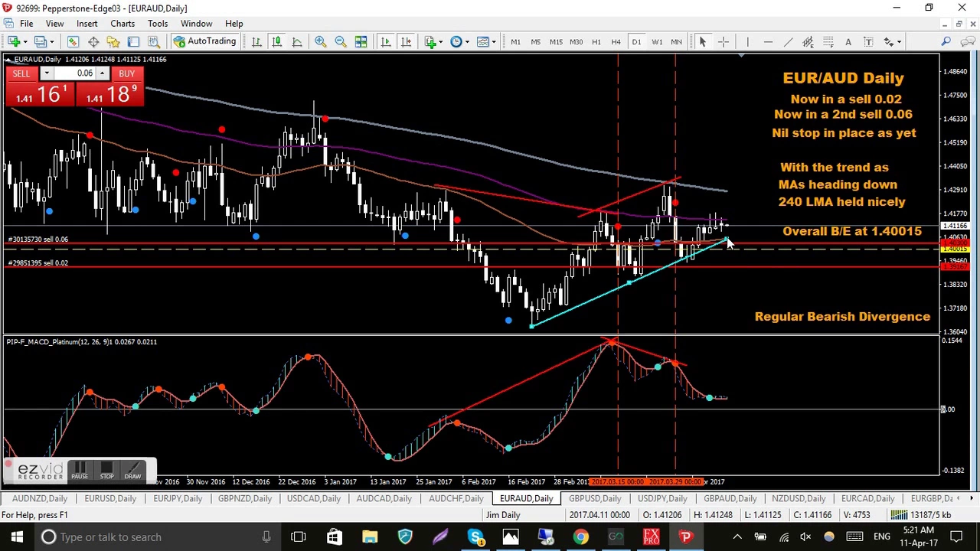Screen dimensions: 980x551
Task: Toggle AutoTrading on or off
Action: click(x=204, y=41)
